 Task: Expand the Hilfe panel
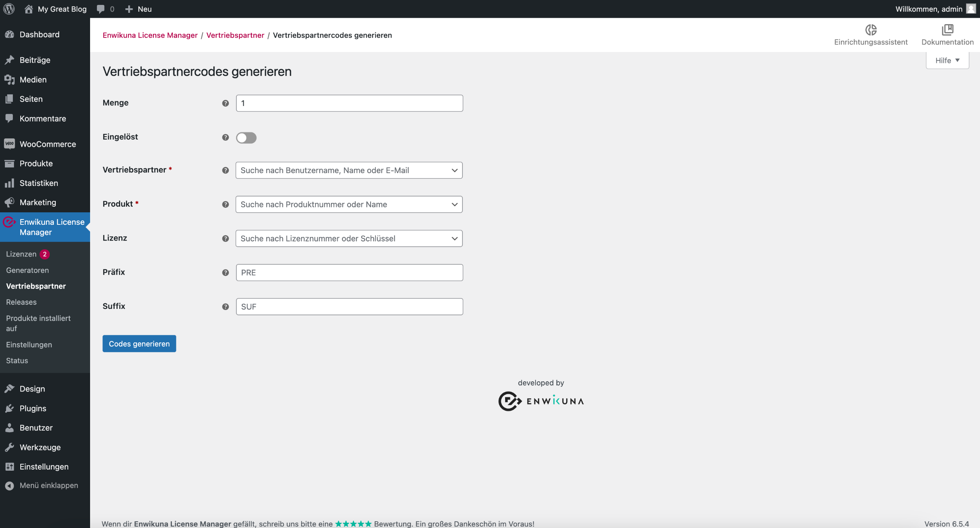pyautogui.click(x=947, y=60)
